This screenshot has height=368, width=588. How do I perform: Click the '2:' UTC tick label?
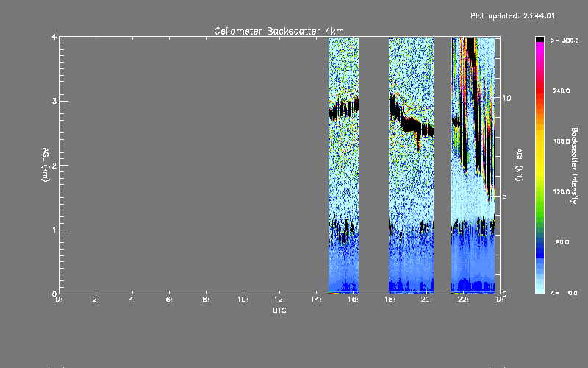pyautogui.click(x=96, y=300)
